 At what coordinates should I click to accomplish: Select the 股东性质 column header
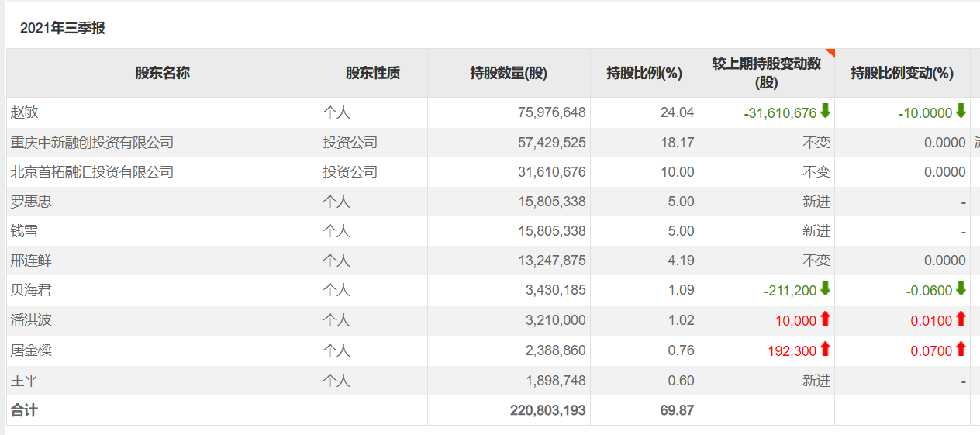(373, 73)
